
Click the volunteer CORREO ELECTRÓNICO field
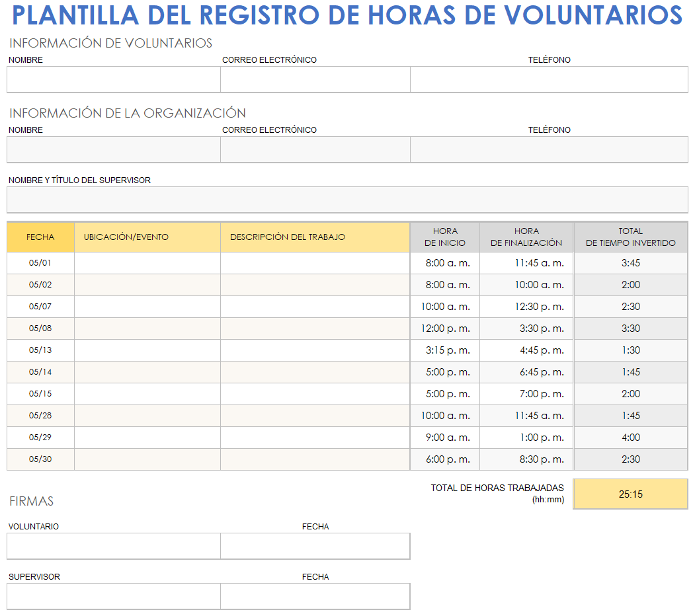click(315, 79)
